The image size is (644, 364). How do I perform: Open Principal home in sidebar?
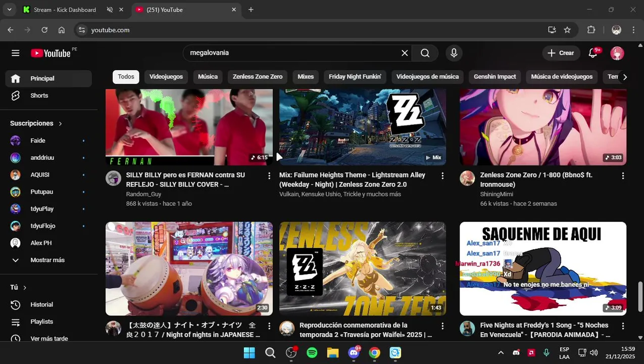pyautogui.click(x=49, y=78)
